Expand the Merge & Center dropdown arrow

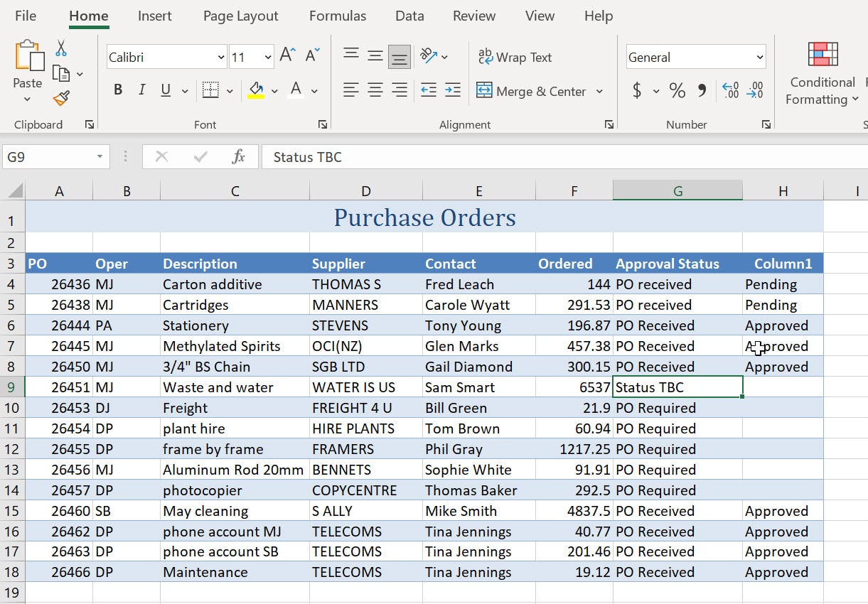[x=599, y=91]
